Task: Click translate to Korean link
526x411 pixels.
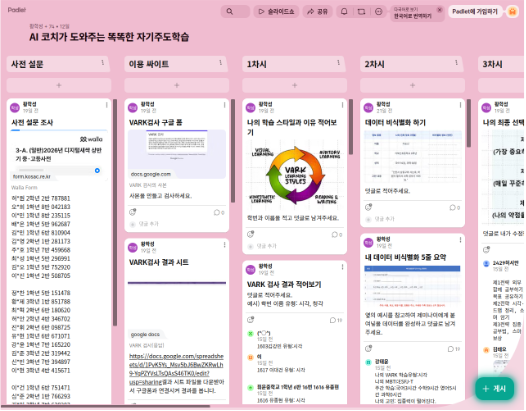Action: point(413,16)
